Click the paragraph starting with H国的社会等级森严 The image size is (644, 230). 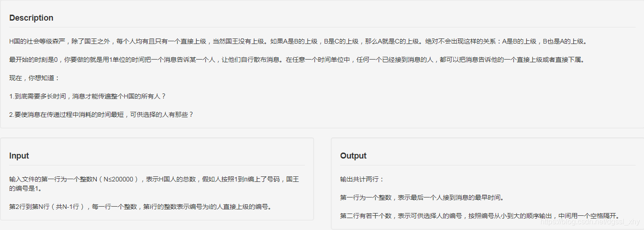(298, 41)
